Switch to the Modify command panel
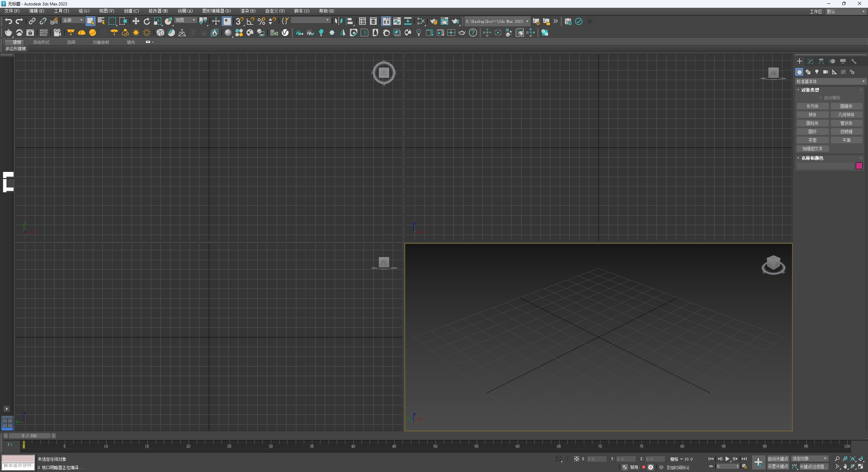 [x=810, y=61]
